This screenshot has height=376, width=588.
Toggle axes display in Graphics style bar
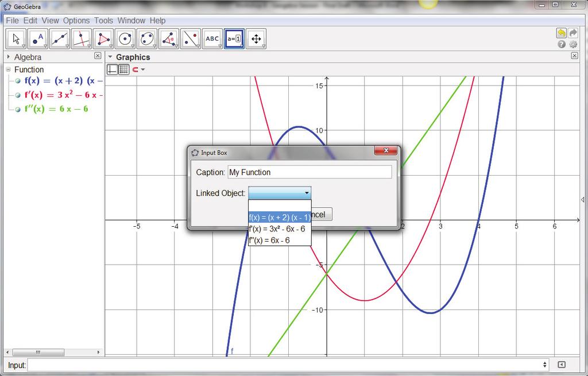[x=112, y=69]
